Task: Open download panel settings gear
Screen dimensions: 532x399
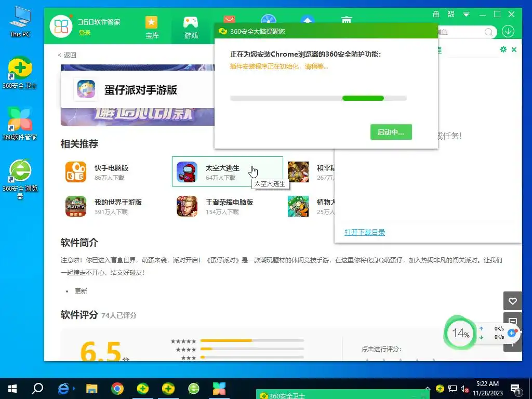Action: pyautogui.click(x=503, y=49)
